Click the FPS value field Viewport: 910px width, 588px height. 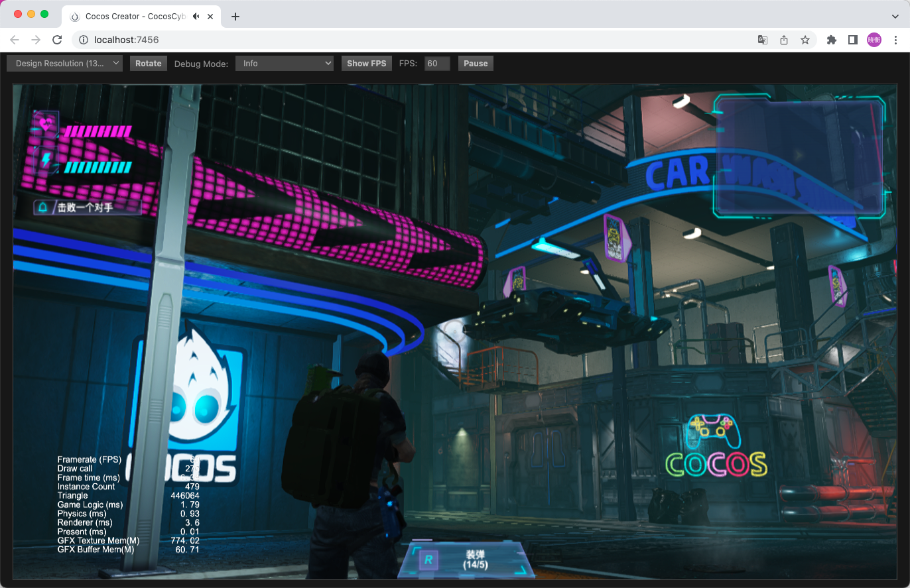point(437,64)
